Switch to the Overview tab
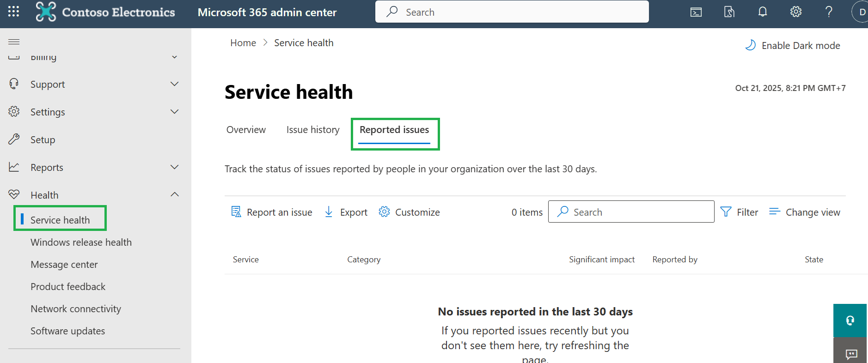The width and height of the screenshot is (868, 363). pos(246,130)
